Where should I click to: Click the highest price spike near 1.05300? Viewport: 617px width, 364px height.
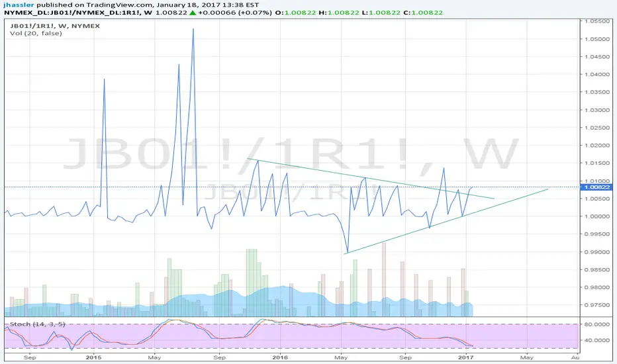pos(193,29)
